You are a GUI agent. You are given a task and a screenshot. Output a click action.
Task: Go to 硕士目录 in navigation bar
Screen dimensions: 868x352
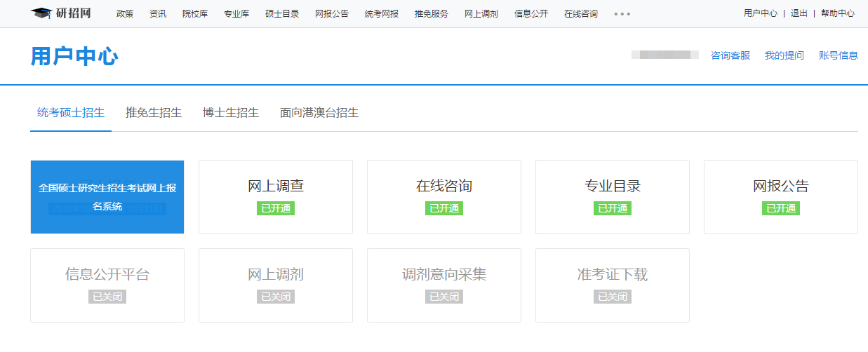click(x=281, y=14)
